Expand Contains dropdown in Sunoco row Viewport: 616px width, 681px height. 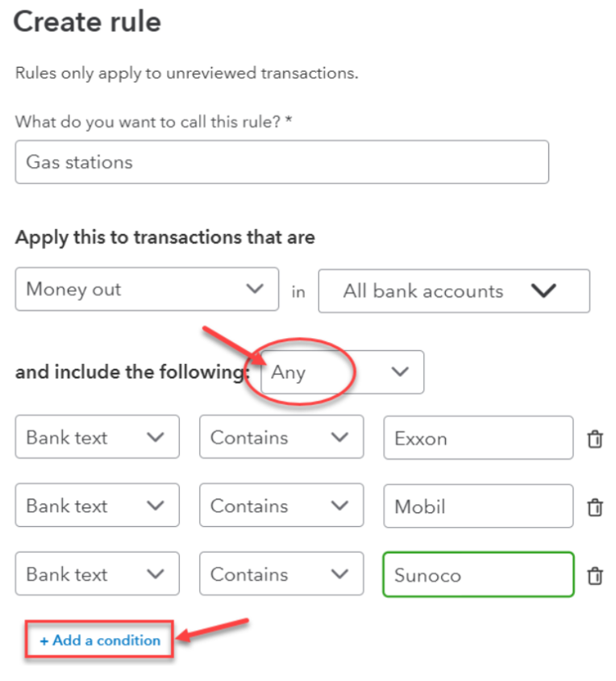(281, 574)
